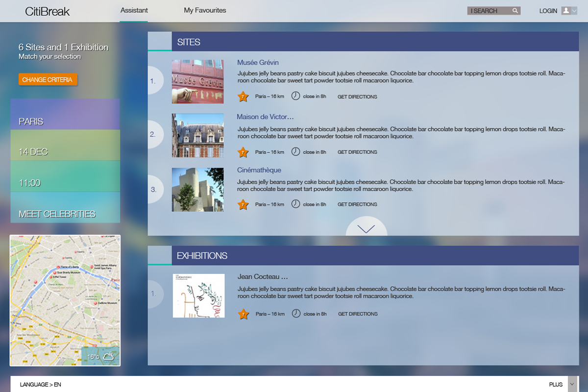The width and height of the screenshot is (588, 392).
Task: Click star rating icon for Maison de Victor
Action: click(x=243, y=152)
